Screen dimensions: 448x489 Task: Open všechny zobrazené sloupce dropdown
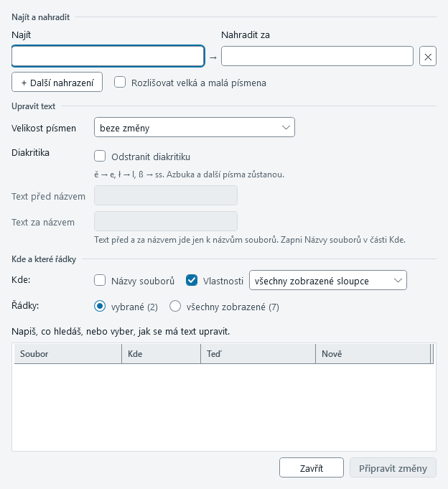tap(328, 280)
